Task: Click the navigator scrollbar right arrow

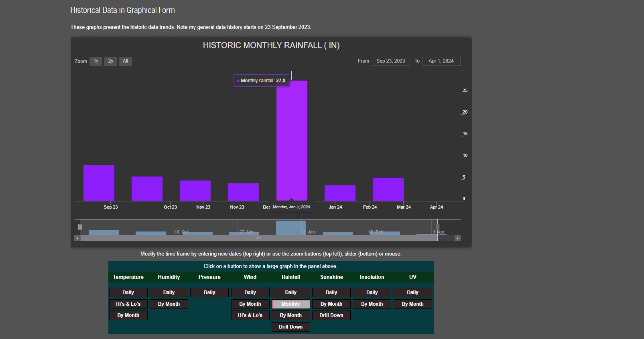Action: coord(457,238)
